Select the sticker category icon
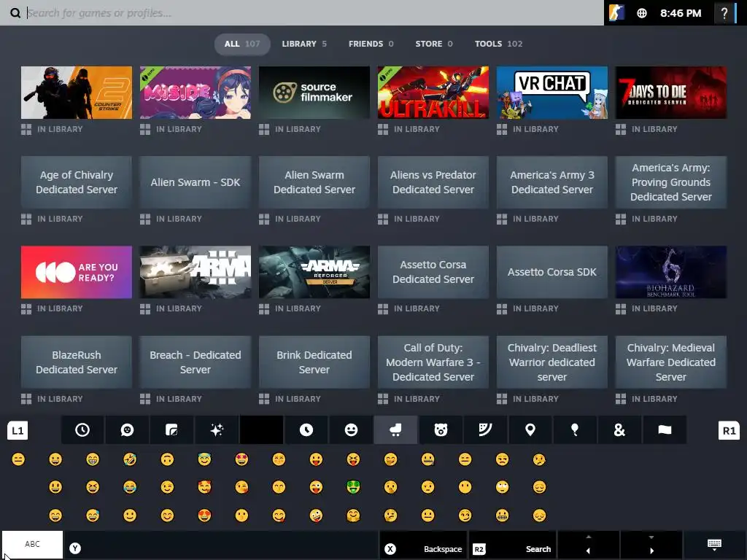The width and height of the screenshot is (747, 560). point(171,430)
